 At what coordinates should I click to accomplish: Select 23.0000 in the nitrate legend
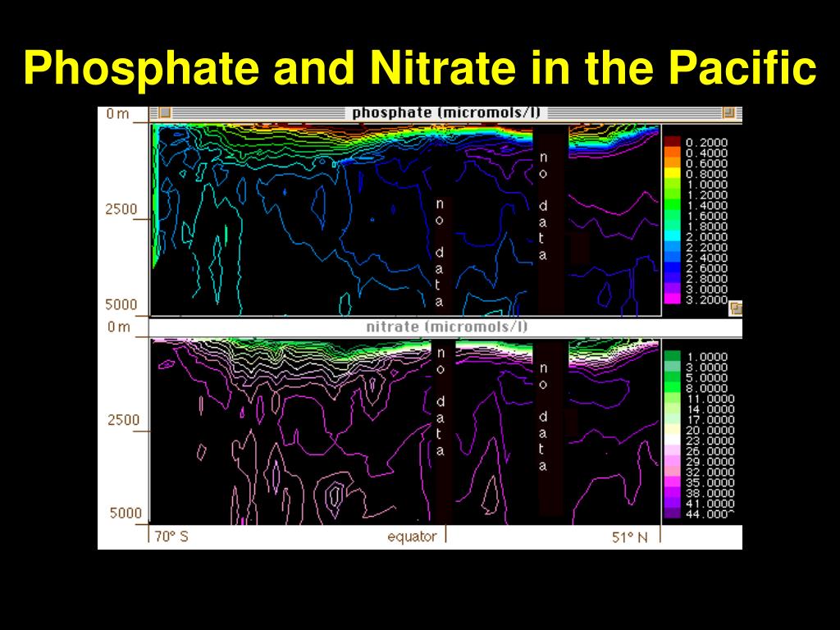click(x=710, y=441)
